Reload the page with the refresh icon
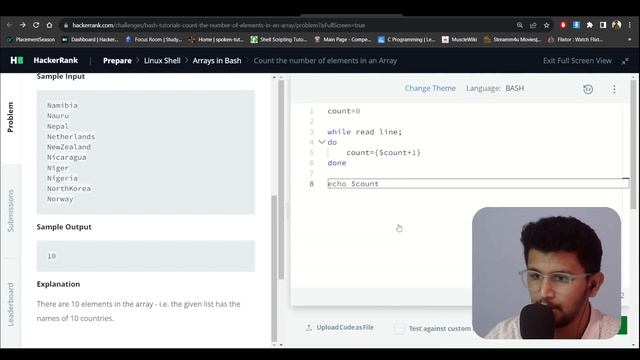 [36, 25]
